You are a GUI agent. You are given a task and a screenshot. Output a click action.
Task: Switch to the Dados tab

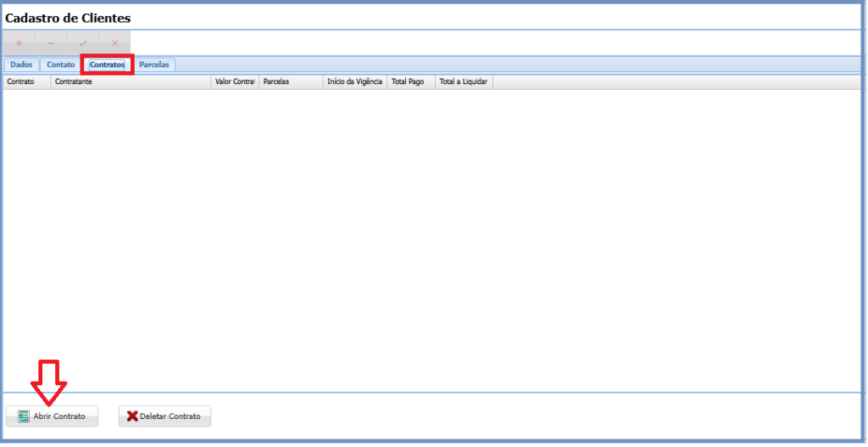(x=21, y=64)
